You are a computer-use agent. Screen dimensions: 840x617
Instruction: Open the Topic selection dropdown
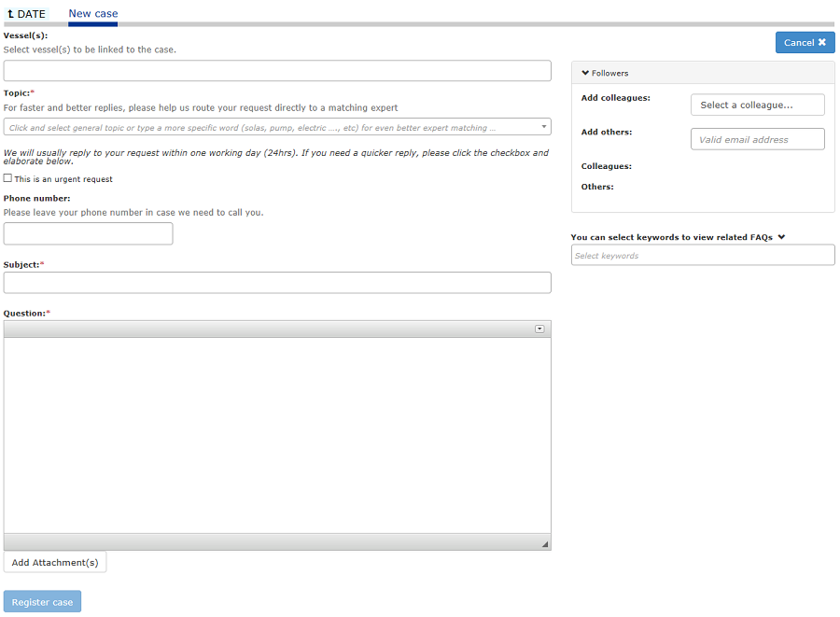pos(277,127)
